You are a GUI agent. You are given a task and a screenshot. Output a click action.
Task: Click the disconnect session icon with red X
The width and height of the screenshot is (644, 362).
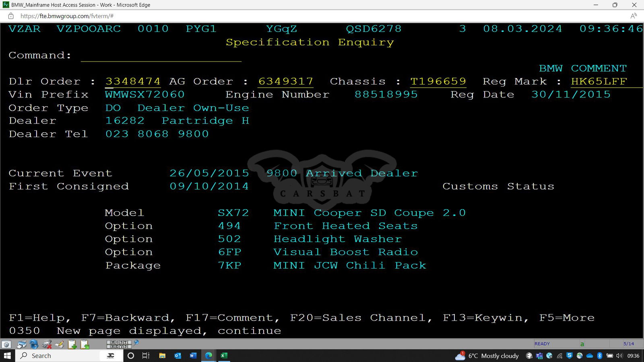[x=47, y=344]
